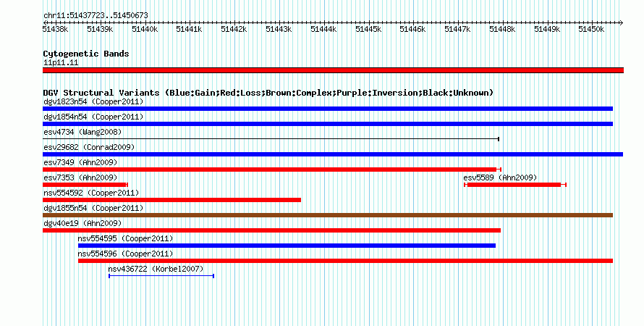This screenshot has width=644, height=326.
Task: Open the nsv554595 (Cooper2011) label
Action: click(x=126, y=238)
